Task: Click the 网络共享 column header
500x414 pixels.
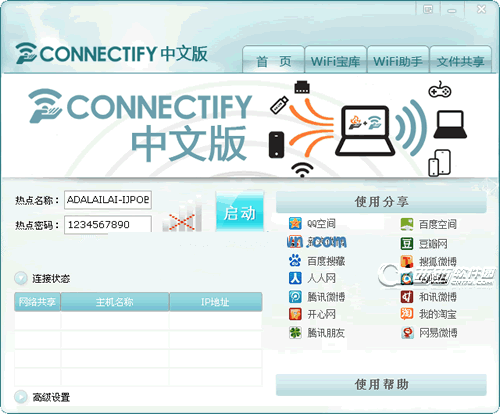Action: coord(37,302)
